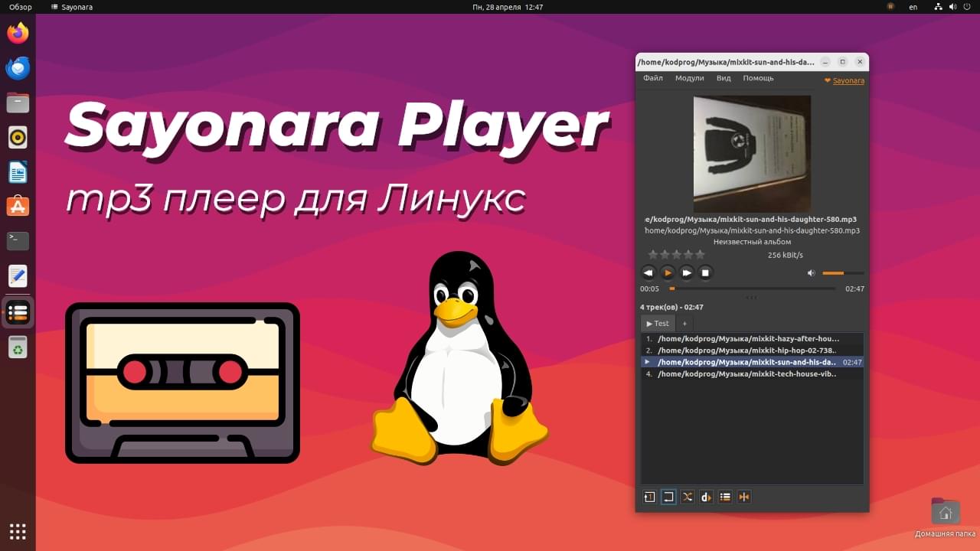Image resolution: width=980 pixels, height=551 pixels.
Task: Open the Вид menu
Action: click(724, 78)
